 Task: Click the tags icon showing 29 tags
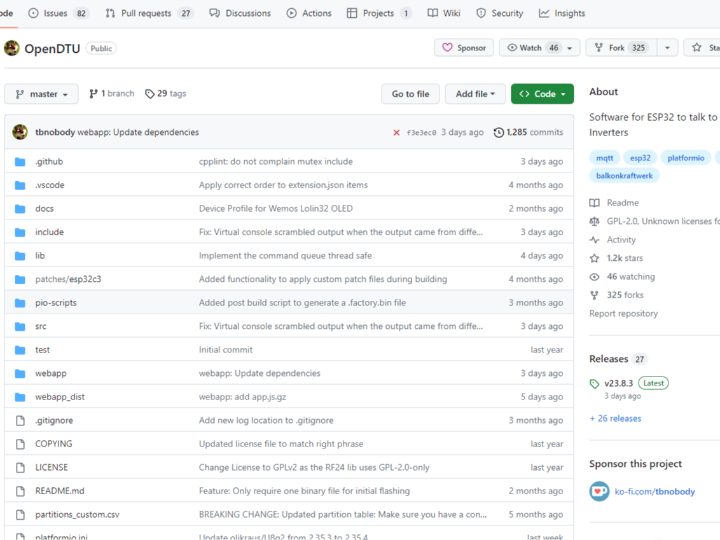point(150,94)
